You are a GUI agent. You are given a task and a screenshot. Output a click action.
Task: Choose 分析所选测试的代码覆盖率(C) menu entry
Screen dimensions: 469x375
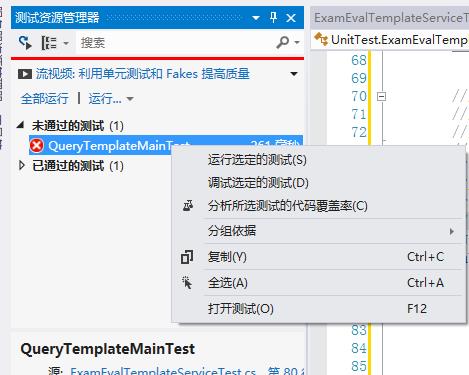(318, 206)
